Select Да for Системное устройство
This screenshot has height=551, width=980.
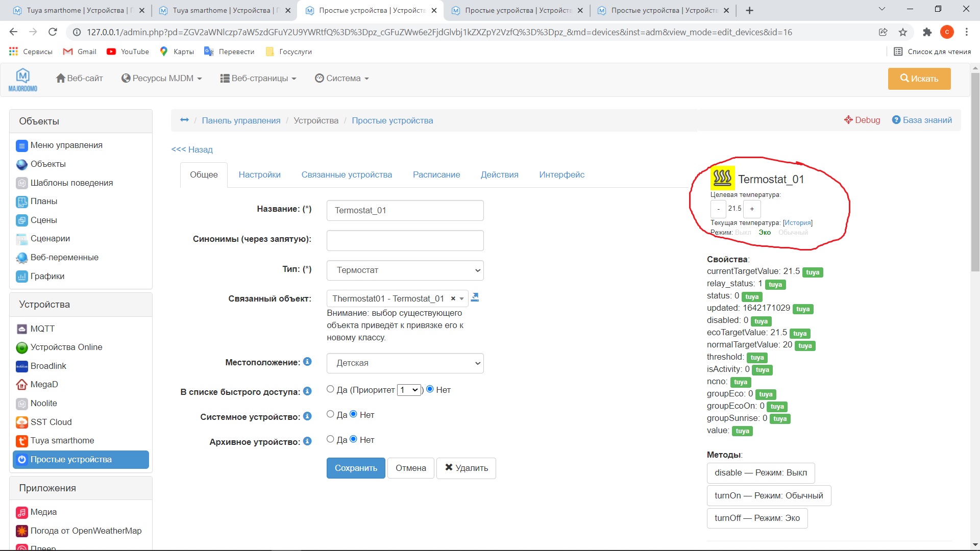click(x=330, y=414)
